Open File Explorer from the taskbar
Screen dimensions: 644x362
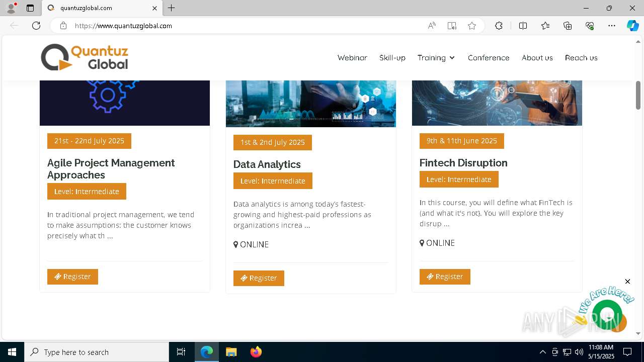coord(231,352)
